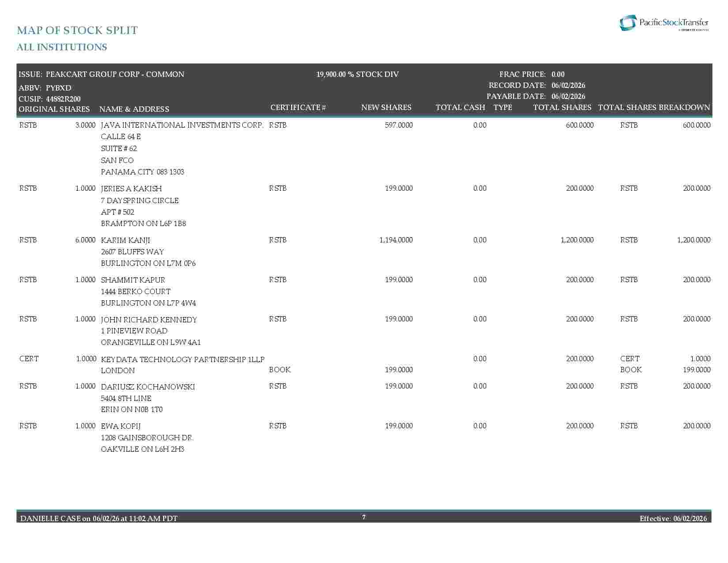Click the breakdown value 1.0000 beside CERT

pos(700,359)
